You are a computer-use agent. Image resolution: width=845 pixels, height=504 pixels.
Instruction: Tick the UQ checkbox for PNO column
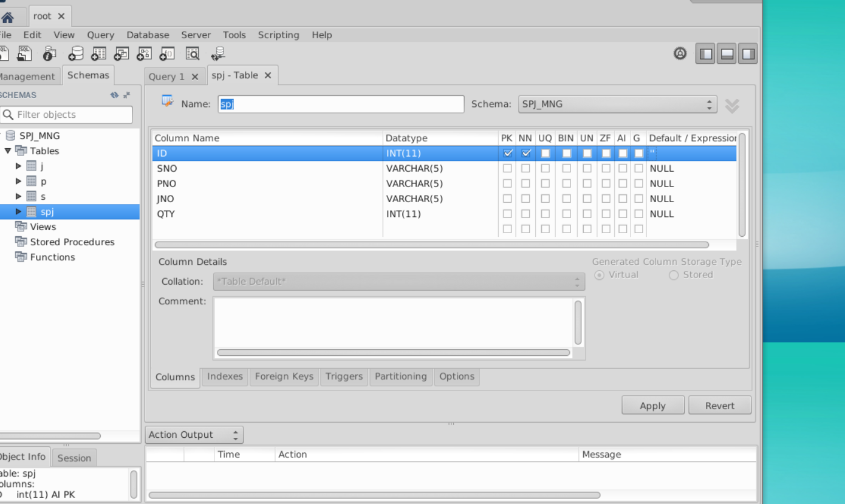546,184
